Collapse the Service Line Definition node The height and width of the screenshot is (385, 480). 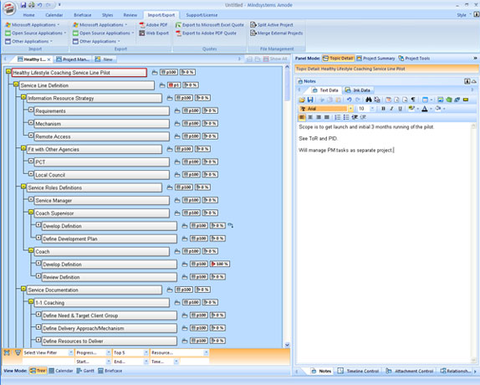click(x=16, y=85)
